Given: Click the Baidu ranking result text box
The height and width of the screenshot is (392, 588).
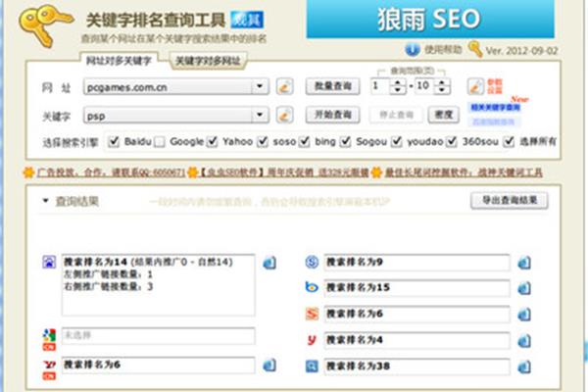Looking at the screenshot, I should click(158, 285).
